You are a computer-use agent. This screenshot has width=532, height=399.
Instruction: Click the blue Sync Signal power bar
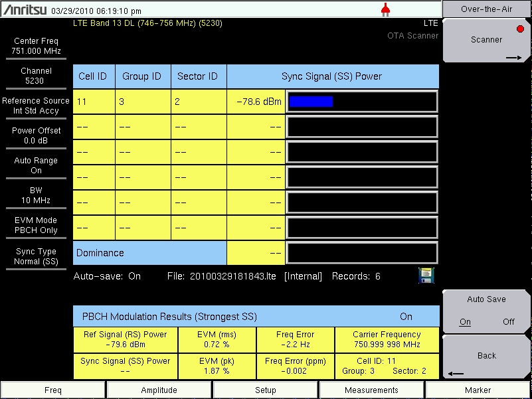click(311, 102)
